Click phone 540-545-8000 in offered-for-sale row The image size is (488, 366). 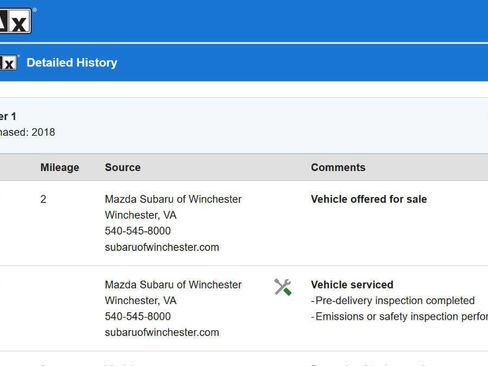click(x=138, y=231)
